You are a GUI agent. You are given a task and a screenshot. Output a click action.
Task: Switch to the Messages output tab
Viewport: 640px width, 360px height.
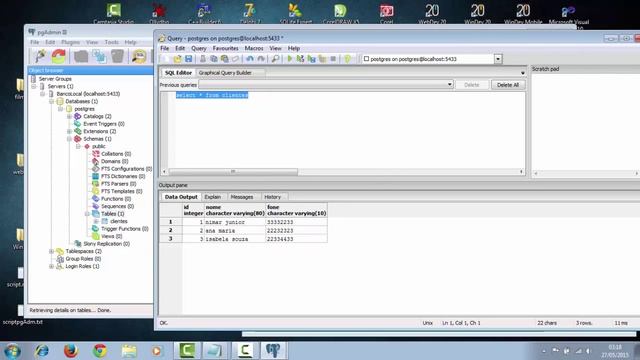[242, 197]
